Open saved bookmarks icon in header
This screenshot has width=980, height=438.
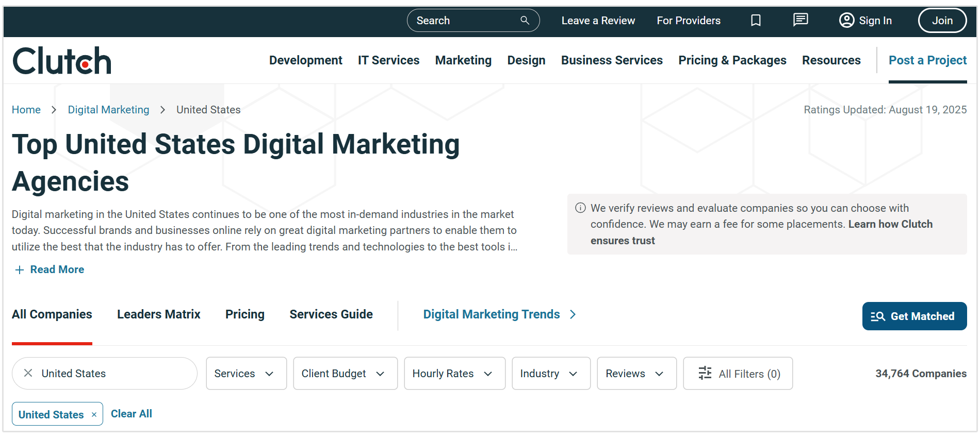click(756, 21)
